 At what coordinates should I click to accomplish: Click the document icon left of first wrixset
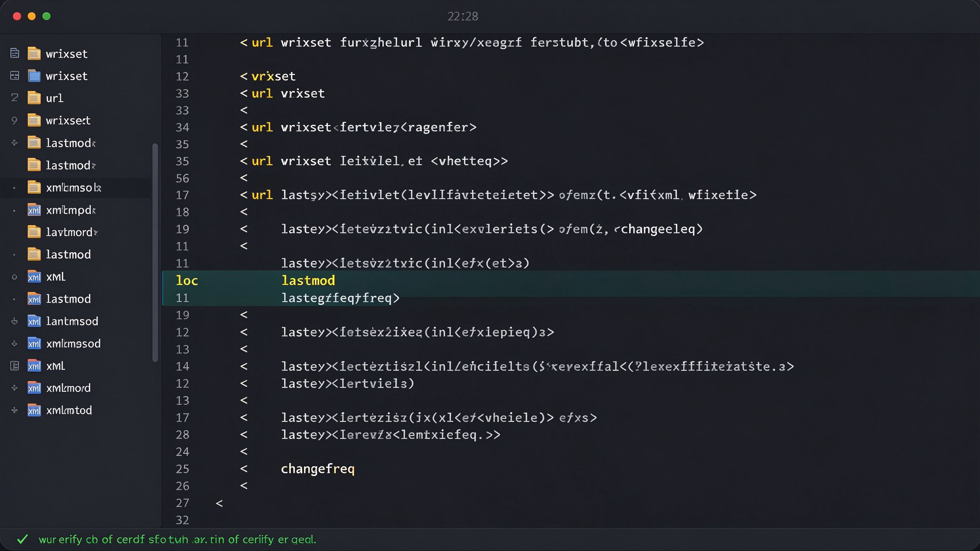pyautogui.click(x=14, y=53)
